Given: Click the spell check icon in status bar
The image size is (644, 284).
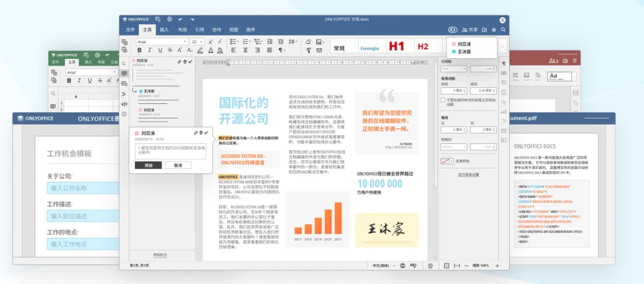Looking at the screenshot, I should click(x=413, y=266).
